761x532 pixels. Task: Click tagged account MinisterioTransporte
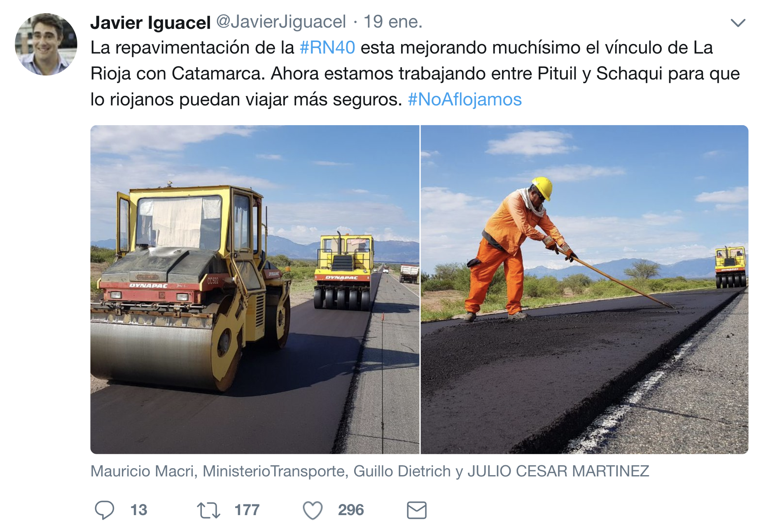coord(273,471)
